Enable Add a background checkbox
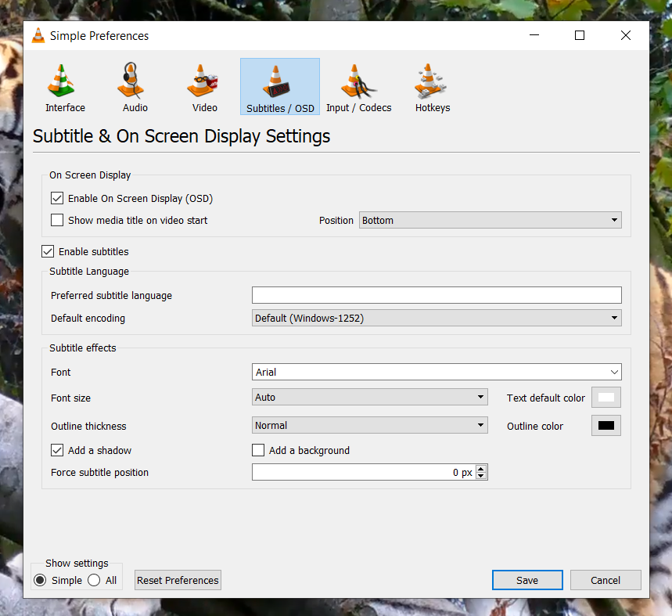The height and width of the screenshot is (616, 672). coord(258,450)
